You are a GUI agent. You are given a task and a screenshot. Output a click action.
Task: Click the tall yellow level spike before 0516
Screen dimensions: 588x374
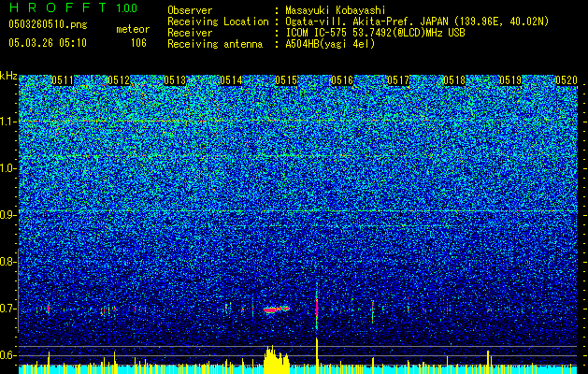[x=317, y=355]
